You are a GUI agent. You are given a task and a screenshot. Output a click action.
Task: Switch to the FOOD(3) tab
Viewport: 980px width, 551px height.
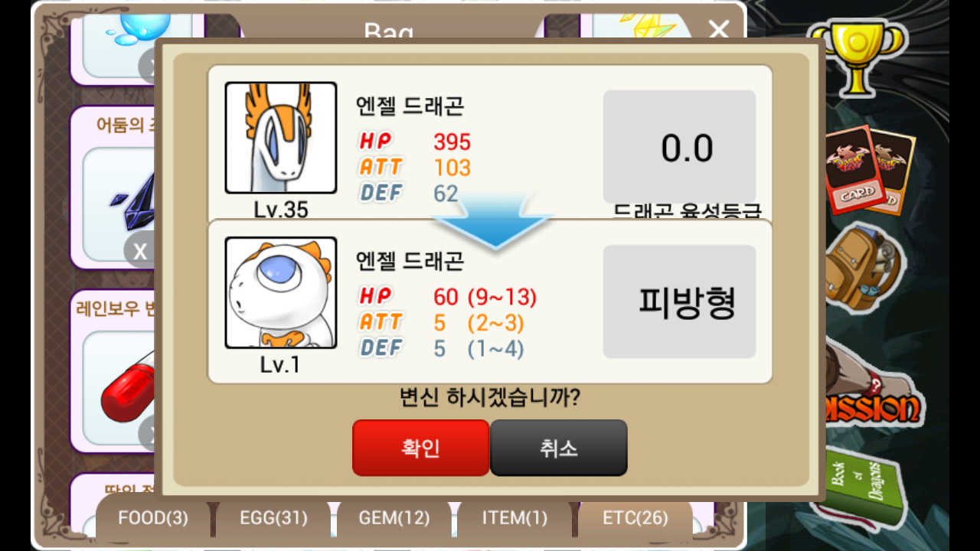point(153,518)
